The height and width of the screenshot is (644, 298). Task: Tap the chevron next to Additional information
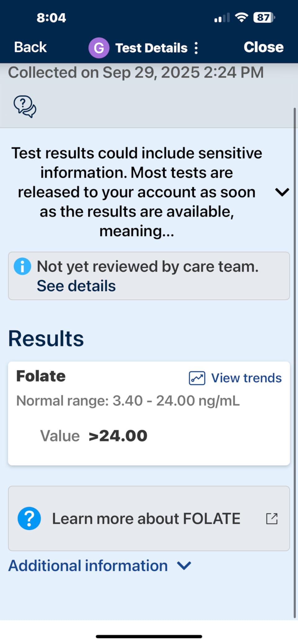click(x=184, y=566)
